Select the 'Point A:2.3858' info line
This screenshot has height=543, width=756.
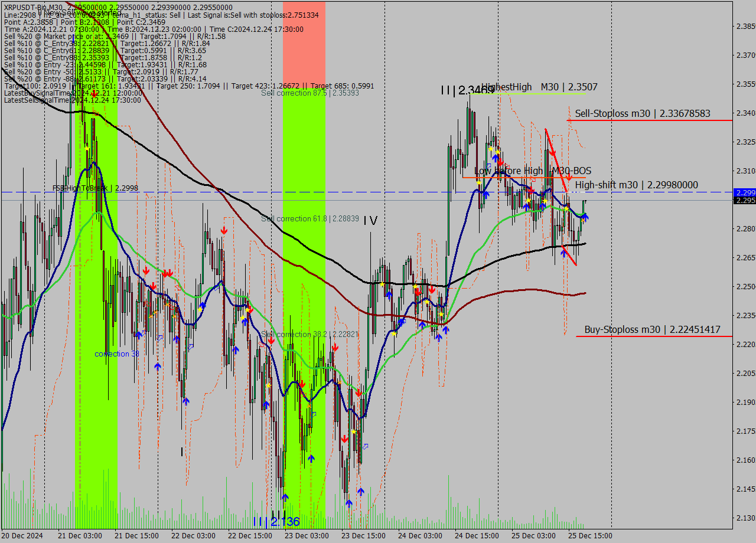tap(85, 22)
